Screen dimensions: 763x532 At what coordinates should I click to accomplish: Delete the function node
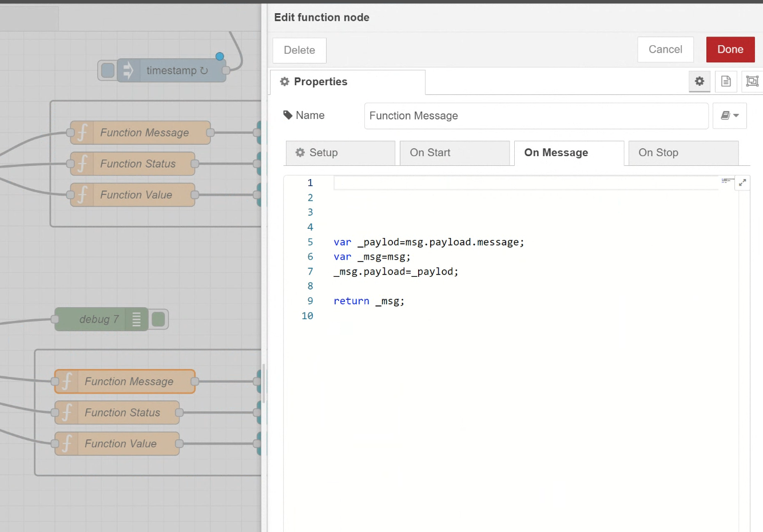click(x=299, y=50)
